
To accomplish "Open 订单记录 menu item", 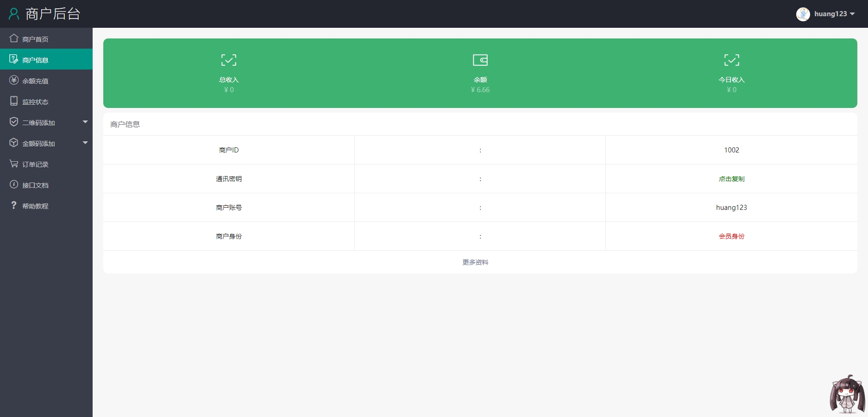I will point(46,164).
